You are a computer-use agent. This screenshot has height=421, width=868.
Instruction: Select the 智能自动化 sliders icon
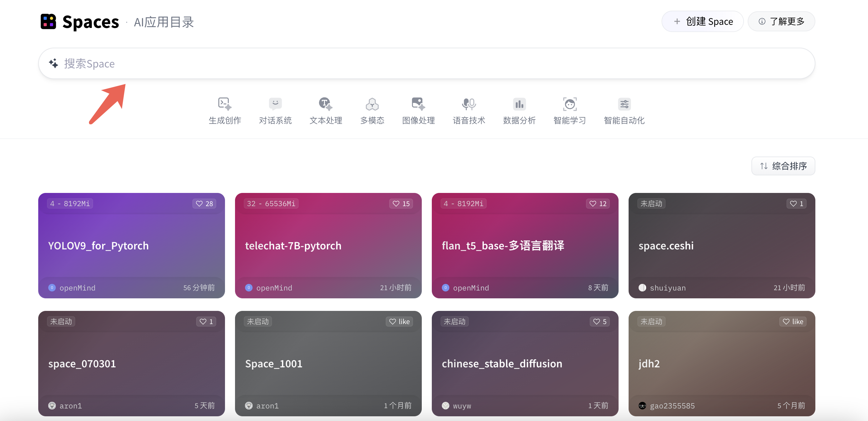point(624,104)
